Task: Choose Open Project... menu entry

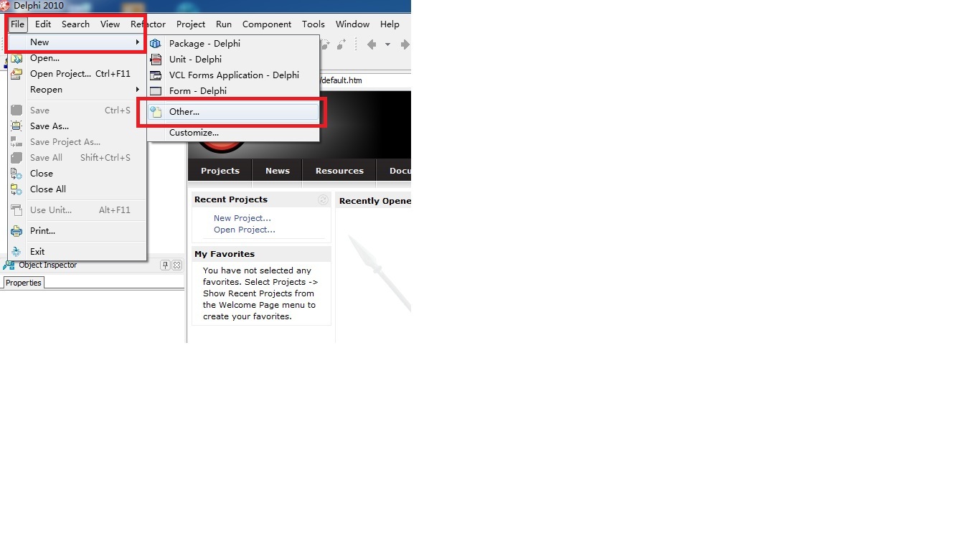Action: point(77,74)
